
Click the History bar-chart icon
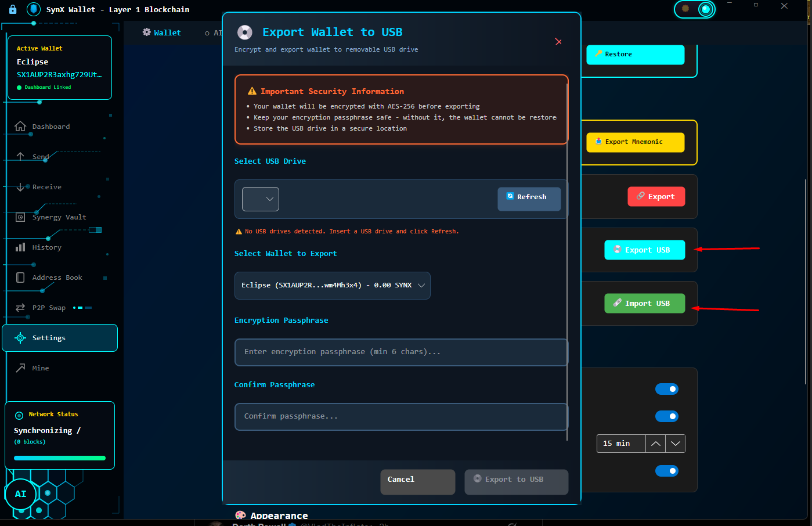[20, 247]
